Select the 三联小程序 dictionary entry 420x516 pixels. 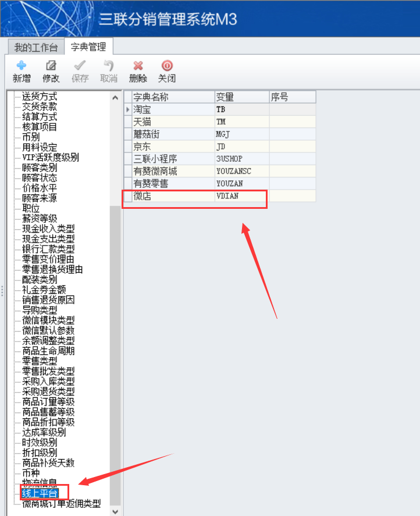point(173,159)
